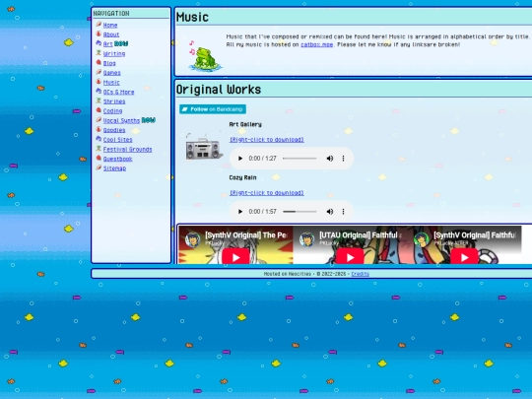Visit the Writing page link
Screen dimensions: 532x399
click(114, 53)
